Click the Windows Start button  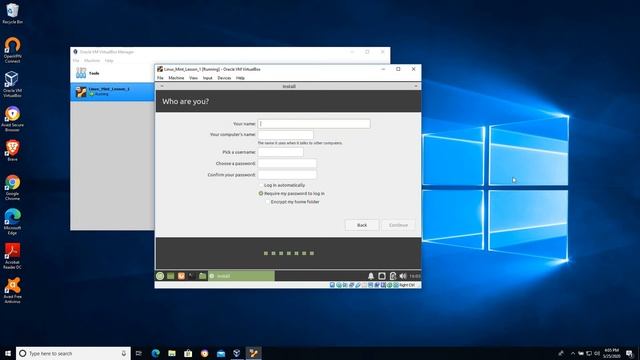point(8,353)
